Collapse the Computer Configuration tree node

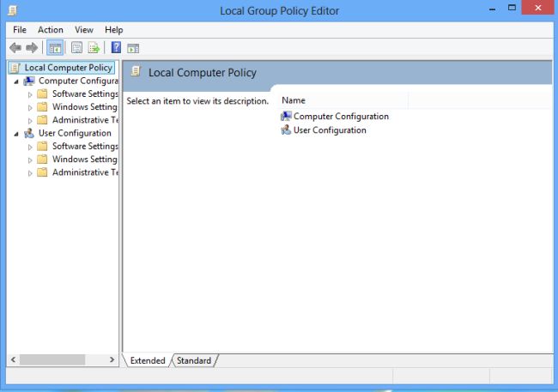tap(16, 81)
